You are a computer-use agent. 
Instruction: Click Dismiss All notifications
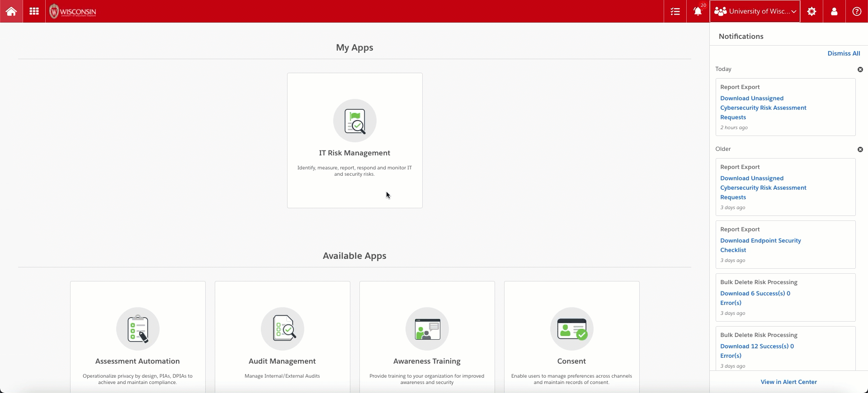[x=843, y=53]
